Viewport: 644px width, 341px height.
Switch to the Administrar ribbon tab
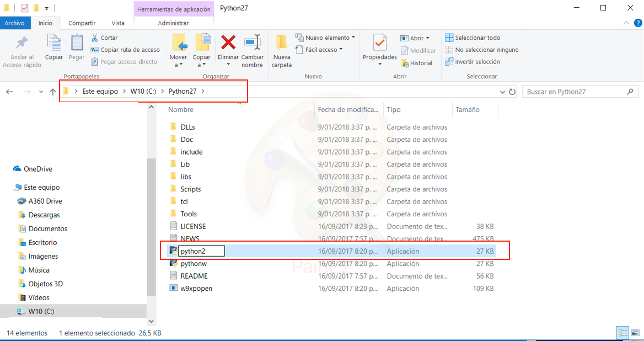(x=173, y=23)
